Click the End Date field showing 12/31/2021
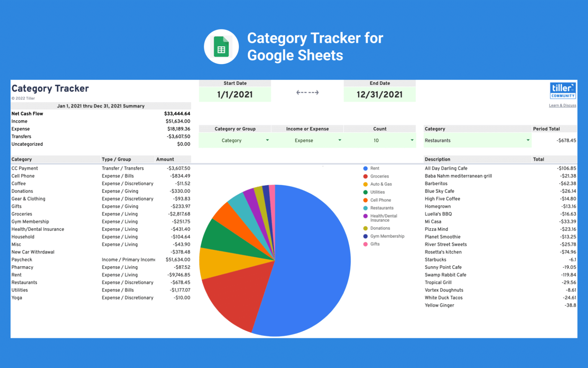588x368 pixels. click(379, 94)
